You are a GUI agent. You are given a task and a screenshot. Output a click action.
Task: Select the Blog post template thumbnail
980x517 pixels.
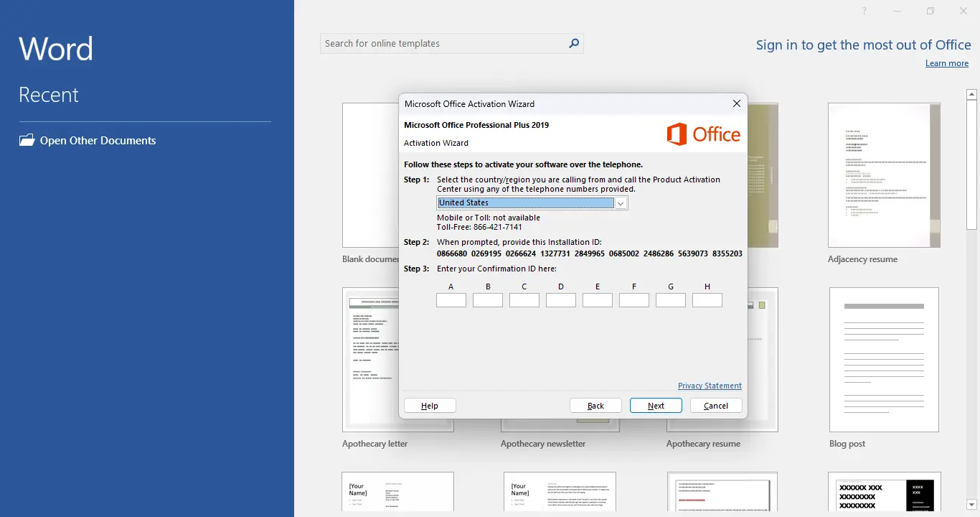[x=884, y=360]
